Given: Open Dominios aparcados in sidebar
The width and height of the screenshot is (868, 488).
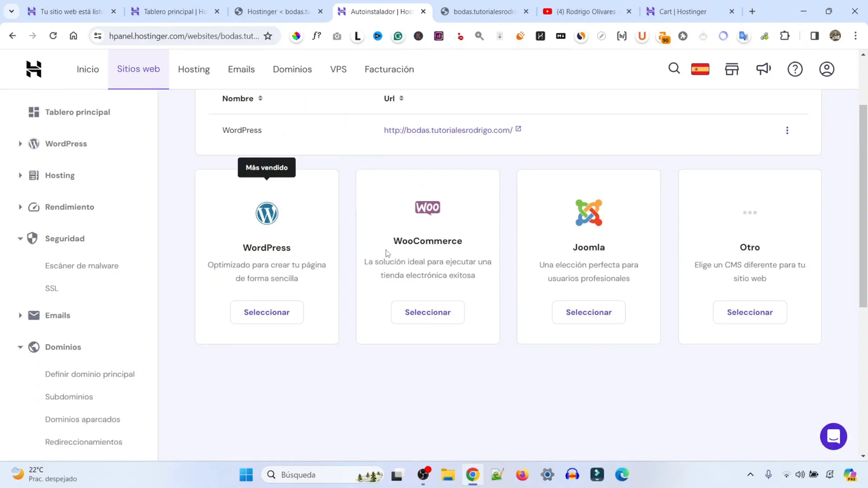Looking at the screenshot, I should 82,419.
